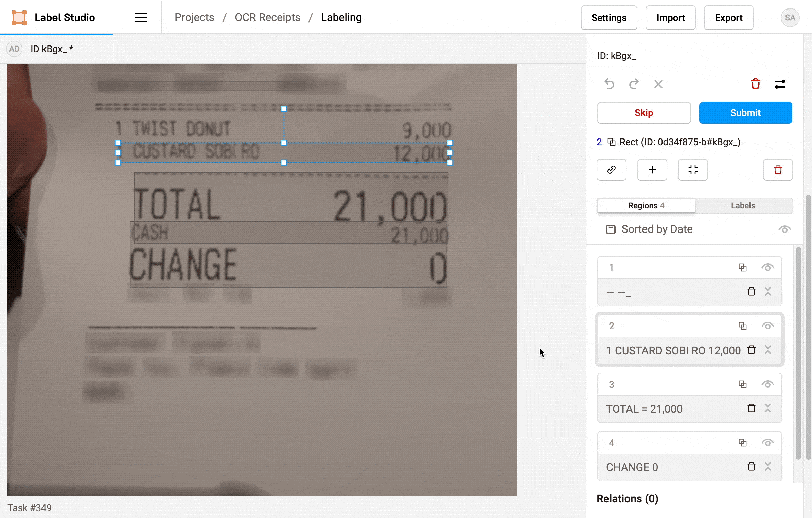The width and height of the screenshot is (812, 518).
Task: Create a relation with the link icon
Action: tap(611, 170)
